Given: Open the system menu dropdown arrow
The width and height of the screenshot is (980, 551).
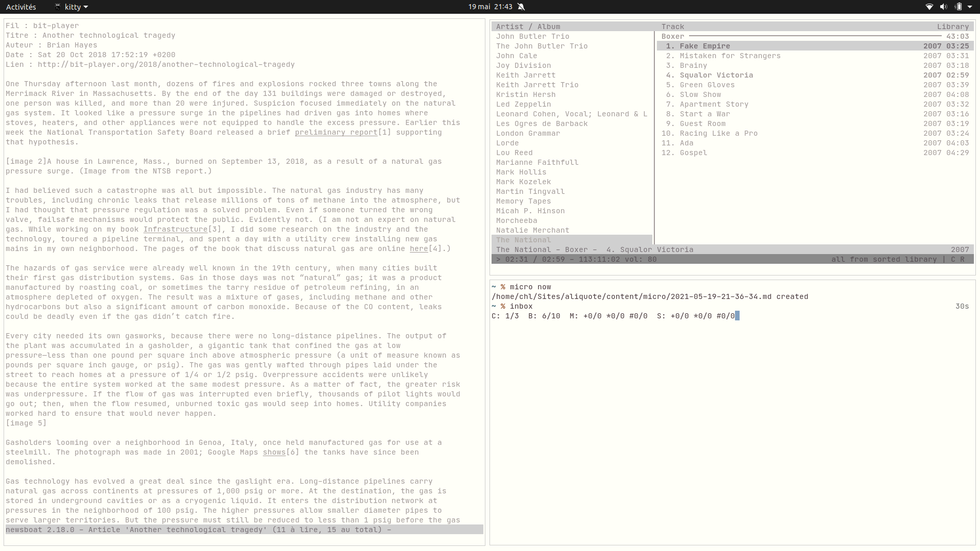Looking at the screenshot, I should coord(970,7).
